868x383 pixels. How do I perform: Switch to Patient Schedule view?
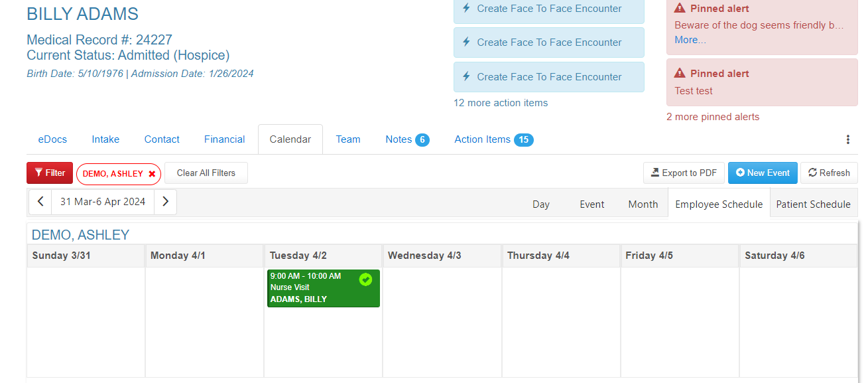click(813, 204)
